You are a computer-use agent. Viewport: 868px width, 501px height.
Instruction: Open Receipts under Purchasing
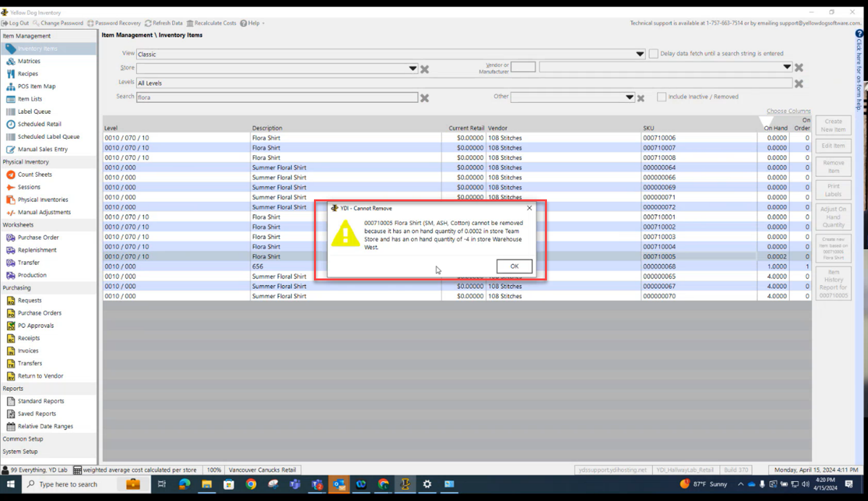pyautogui.click(x=28, y=338)
